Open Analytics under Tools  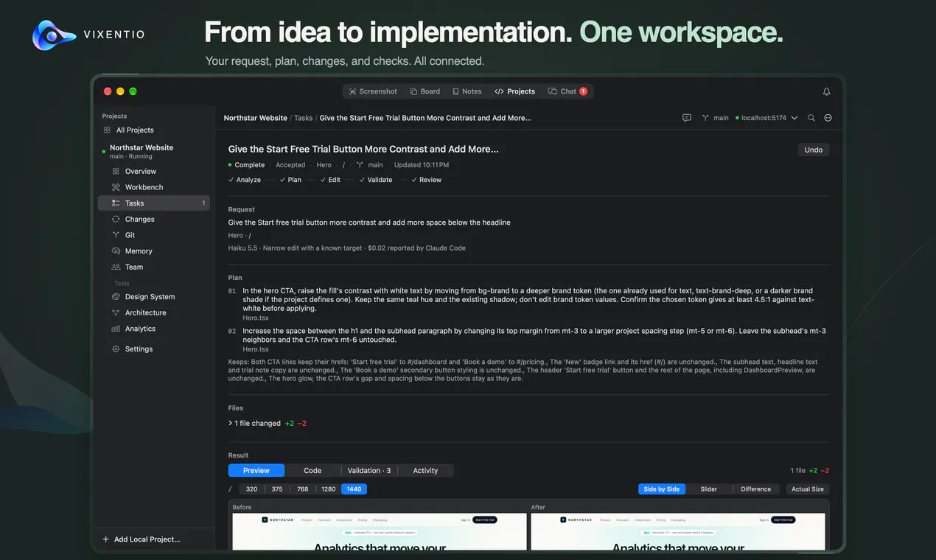pos(153,329)
